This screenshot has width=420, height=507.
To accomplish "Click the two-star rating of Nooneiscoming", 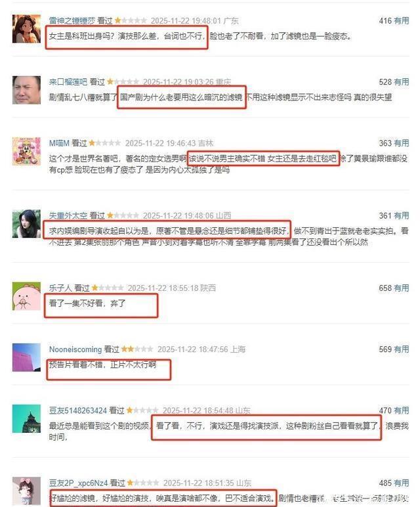I will tap(137, 349).
